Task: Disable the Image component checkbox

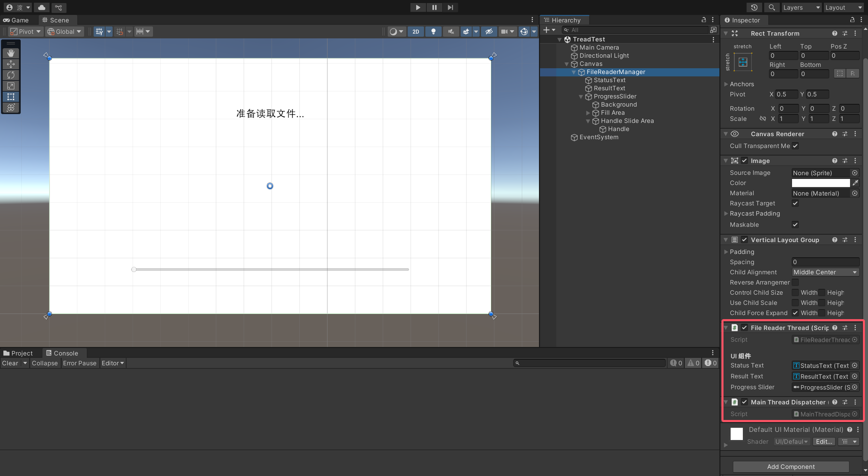Action: tap(744, 161)
